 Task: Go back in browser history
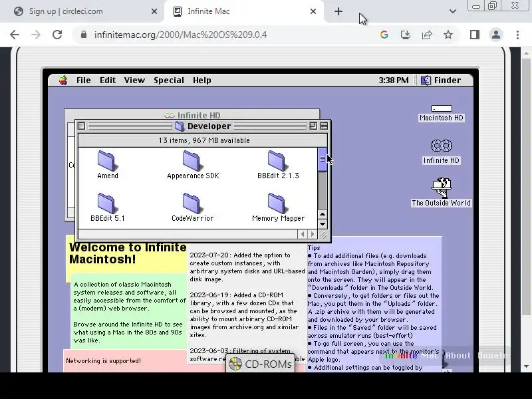[15, 35]
